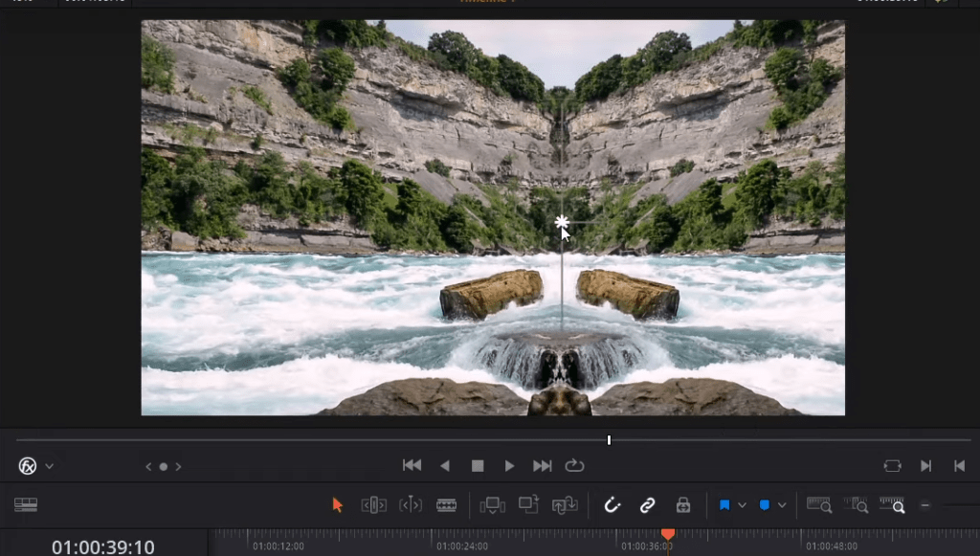Add a blue flag to clip
Screen dimensions: 980x556
[724, 504]
